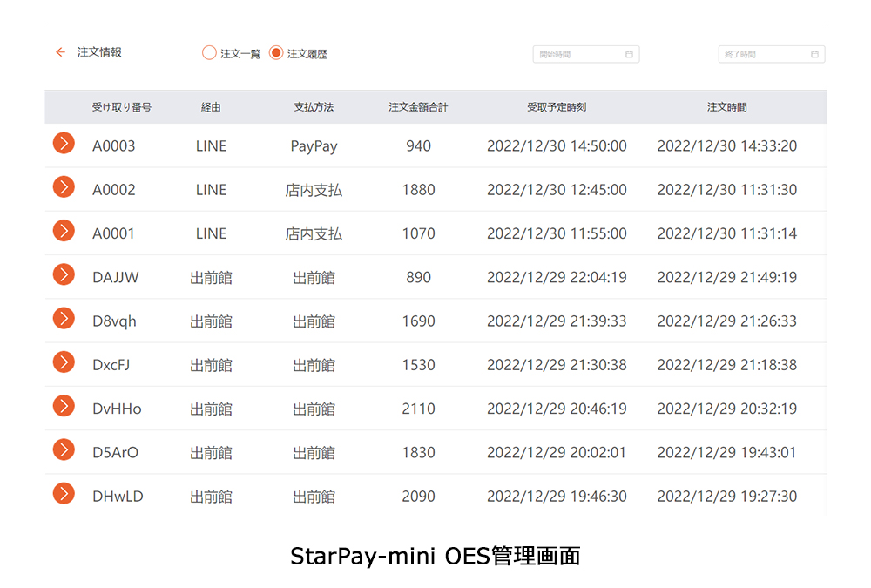Screen dimensions: 871x588
Task: Expand order DvHHo details arrow
Action: tap(64, 406)
